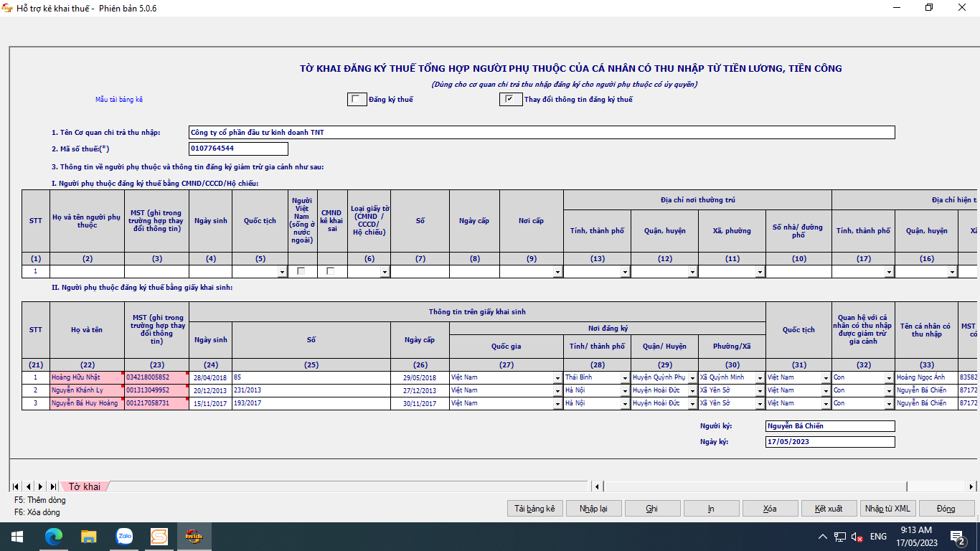Toggle 'CMND kê khai sai' checkbox in row 1
Viewport: 980px width, 551px height.
coord(330,271)
